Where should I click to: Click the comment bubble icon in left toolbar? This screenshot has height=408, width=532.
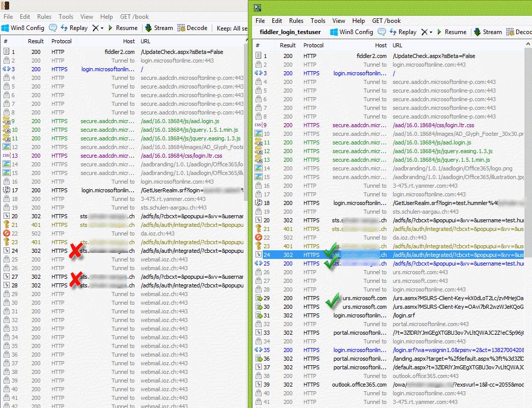click(x=53, y=28)
